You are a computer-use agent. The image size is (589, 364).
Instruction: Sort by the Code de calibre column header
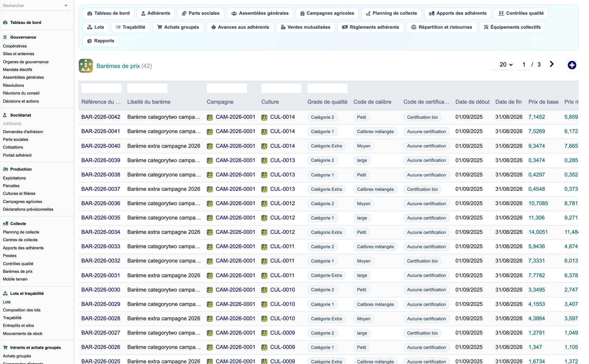pyautogui.click(x=372, y=102)
